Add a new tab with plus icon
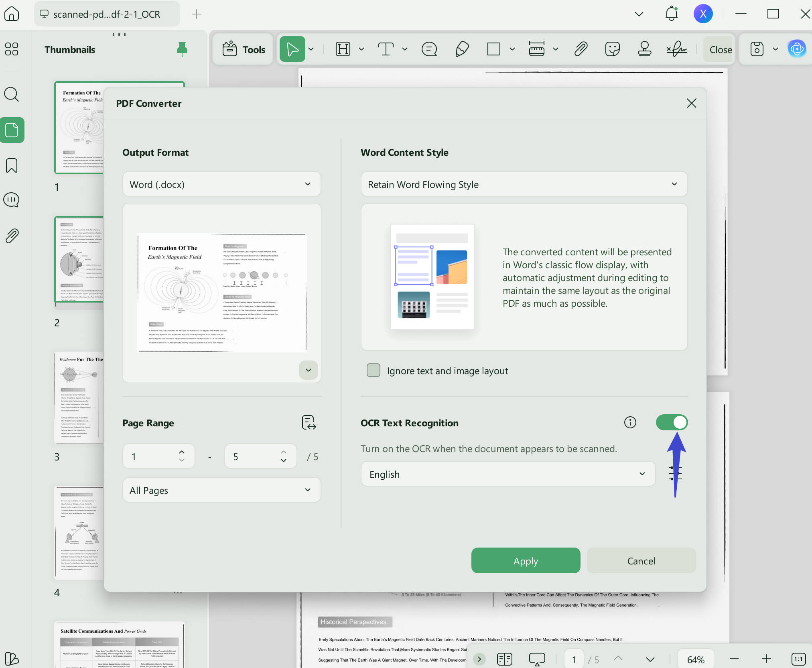This screenshot has width=812, height=668. tap(196, 14)
